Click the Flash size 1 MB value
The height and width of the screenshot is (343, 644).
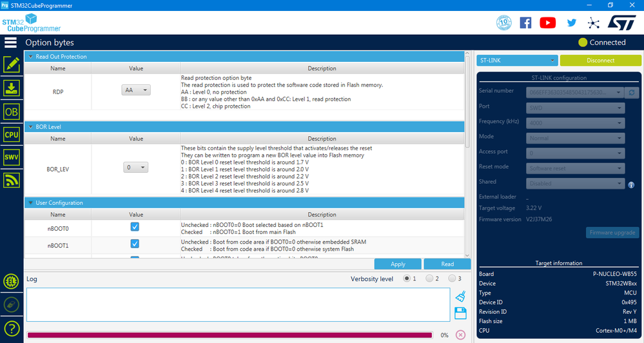click(x=630, y=321)
